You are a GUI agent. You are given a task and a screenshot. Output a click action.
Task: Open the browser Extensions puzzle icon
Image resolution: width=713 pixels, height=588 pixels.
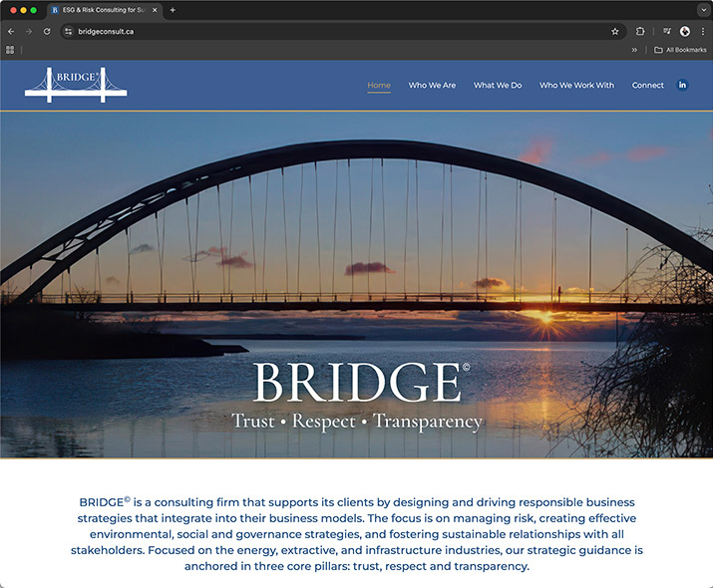(x=640, y=31)
